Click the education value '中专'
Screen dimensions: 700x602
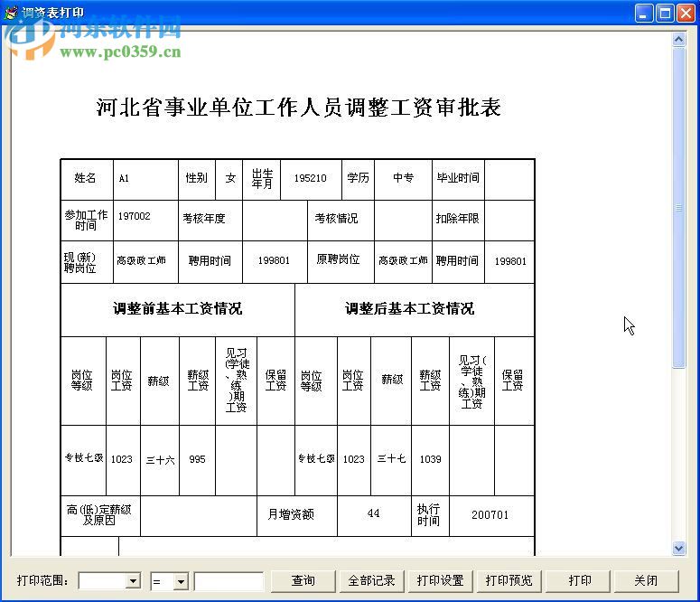tap(403, 178)
